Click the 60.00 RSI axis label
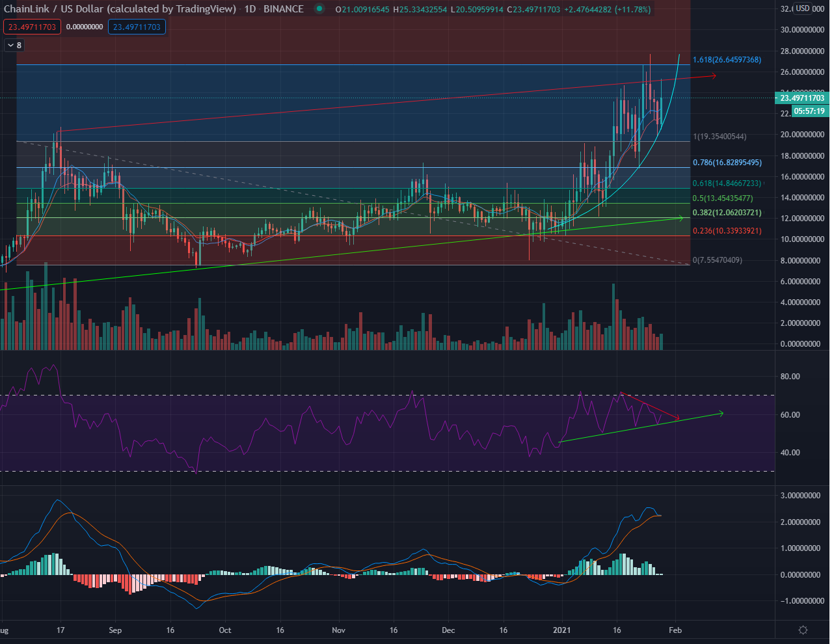 tap(790, 414)
